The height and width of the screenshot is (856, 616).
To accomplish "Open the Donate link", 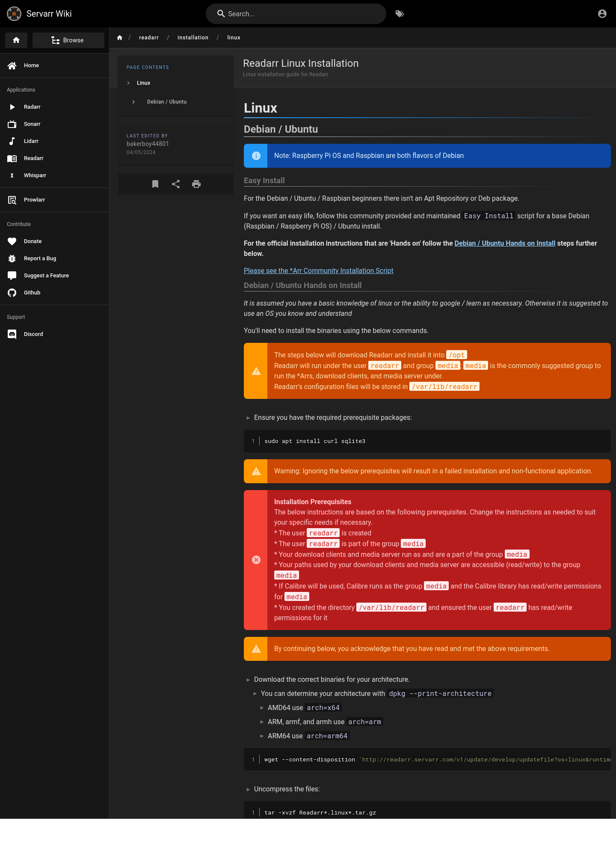I will coord(54,241).
